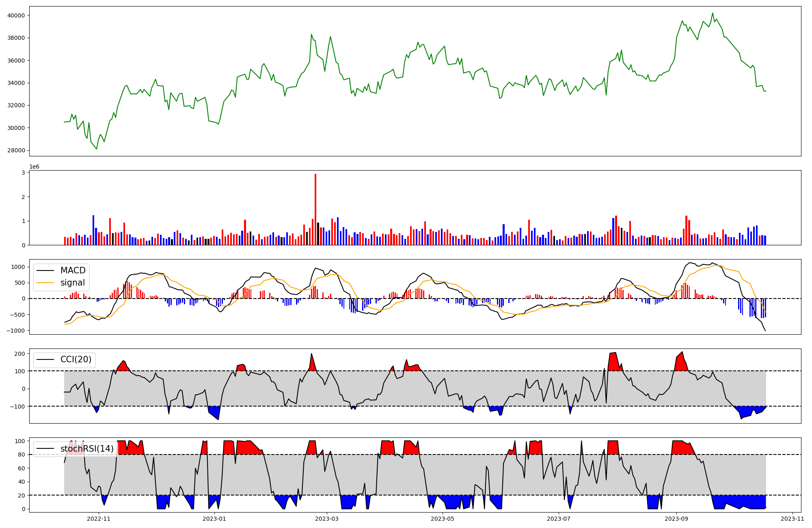Screen dimensions: 812x528
Task: Click the 2023-11 x-axis date label
Action: coord(793,519)
